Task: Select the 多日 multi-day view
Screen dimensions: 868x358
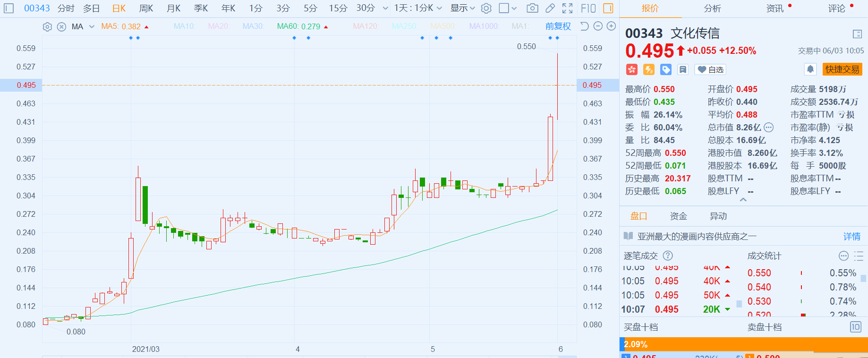Action: (x=92, y=8)
